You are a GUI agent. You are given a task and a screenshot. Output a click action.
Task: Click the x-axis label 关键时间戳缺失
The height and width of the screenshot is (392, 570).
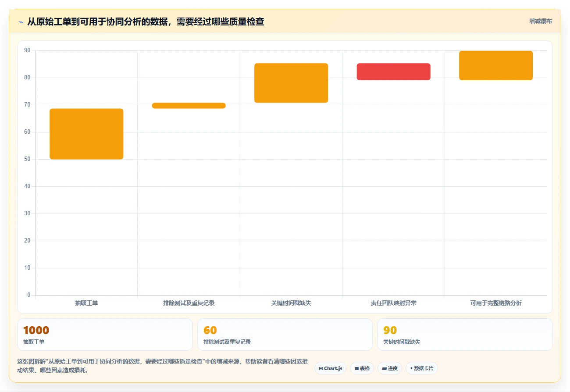click(291, 303)
